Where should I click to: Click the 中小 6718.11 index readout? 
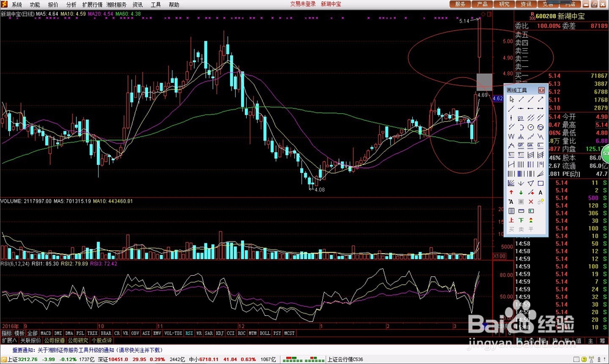click(204, 359)
